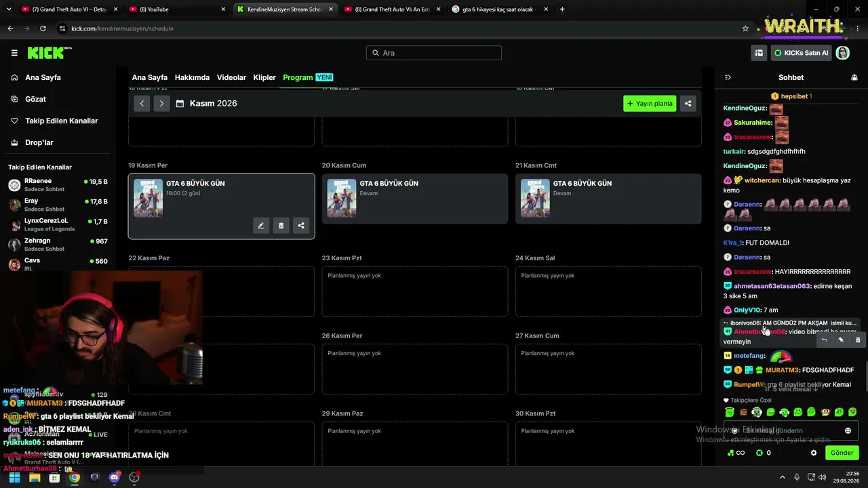868x488 pixels.
Task: Switch to the Ana Sayfa channel tab
Action: pos(150,77)
